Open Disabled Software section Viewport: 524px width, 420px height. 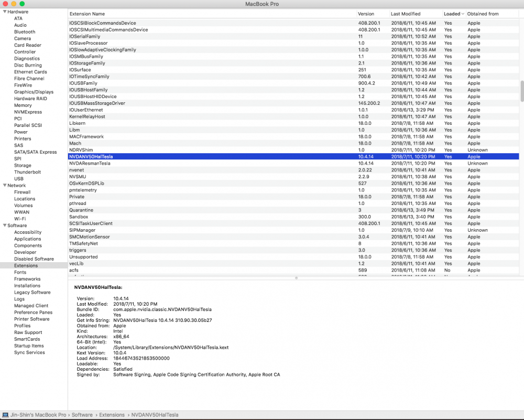pyautogui.click(x=34, y=259)
